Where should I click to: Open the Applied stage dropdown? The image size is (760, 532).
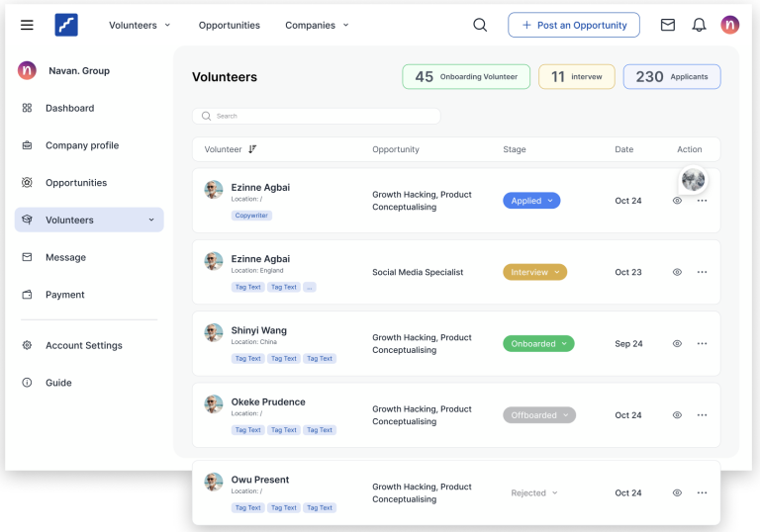pyautogui.click(x=531, y=201)
